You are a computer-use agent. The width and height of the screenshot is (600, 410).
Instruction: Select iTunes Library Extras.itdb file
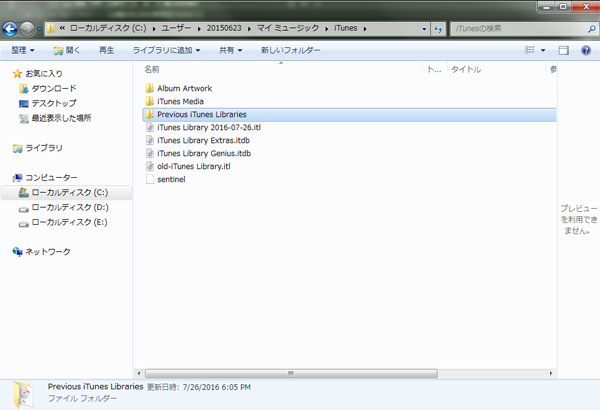coord(203,140)
